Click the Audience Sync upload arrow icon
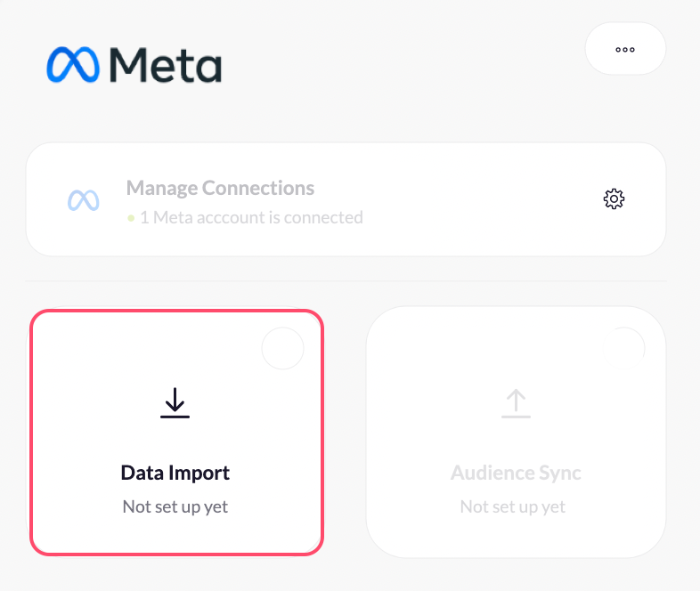700x591 pixels. point(516,403)
